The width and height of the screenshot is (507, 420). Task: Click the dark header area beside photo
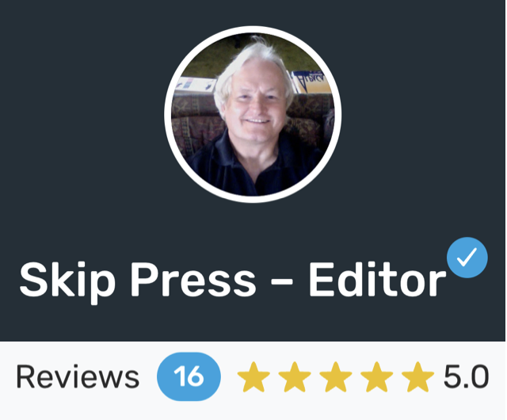click(x=81, y=113)
